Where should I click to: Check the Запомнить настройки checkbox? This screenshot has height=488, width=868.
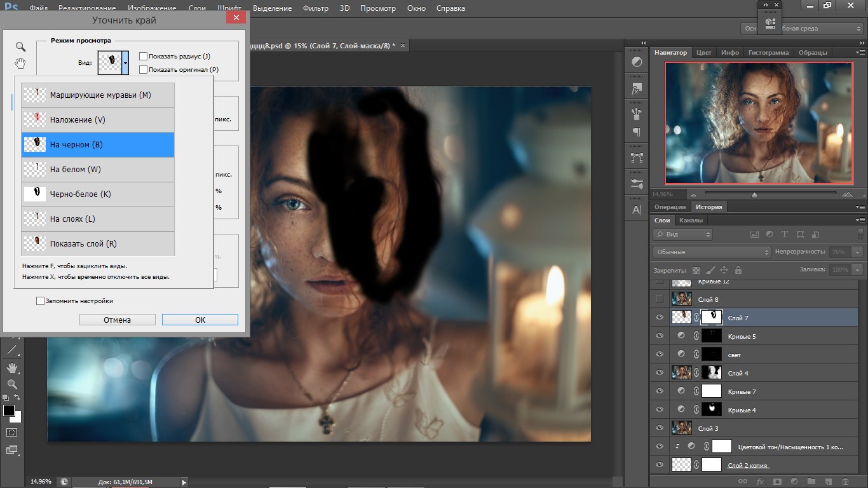tap(41, 301)
